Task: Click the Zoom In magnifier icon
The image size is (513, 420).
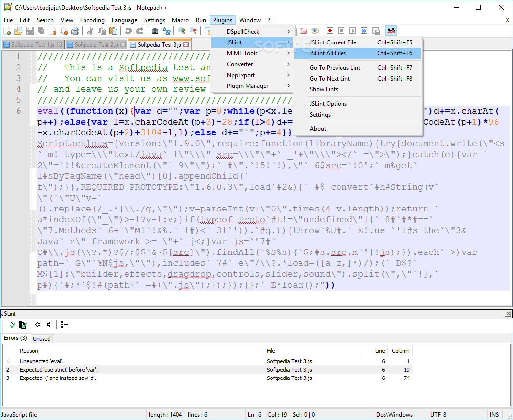Action: click(x=182, y=31)
